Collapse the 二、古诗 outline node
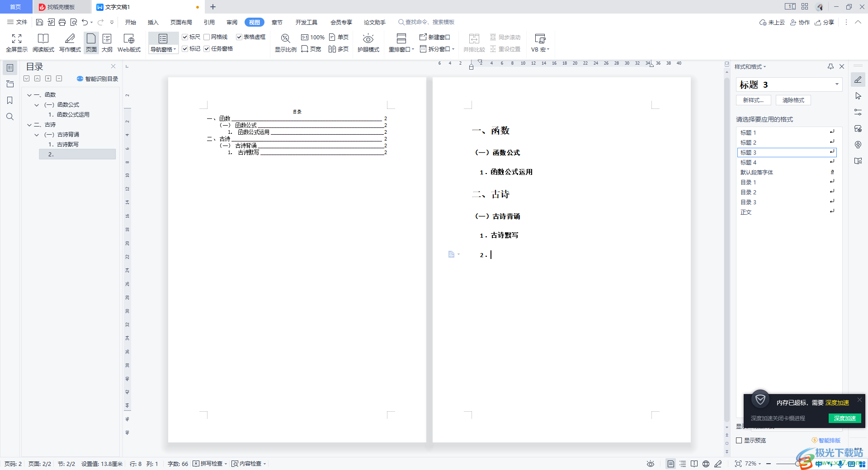The image size is (868, 470). 29,125
